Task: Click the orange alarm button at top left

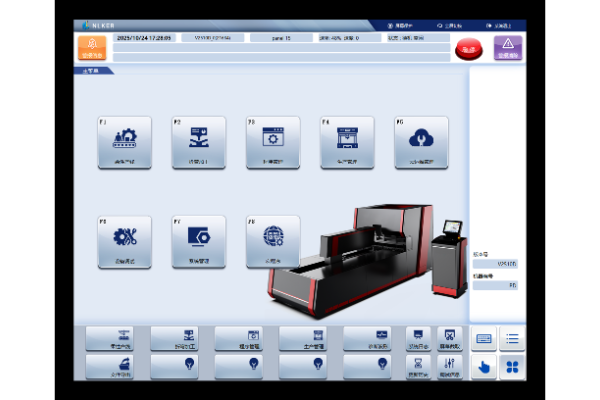Action: click(90, 47)
